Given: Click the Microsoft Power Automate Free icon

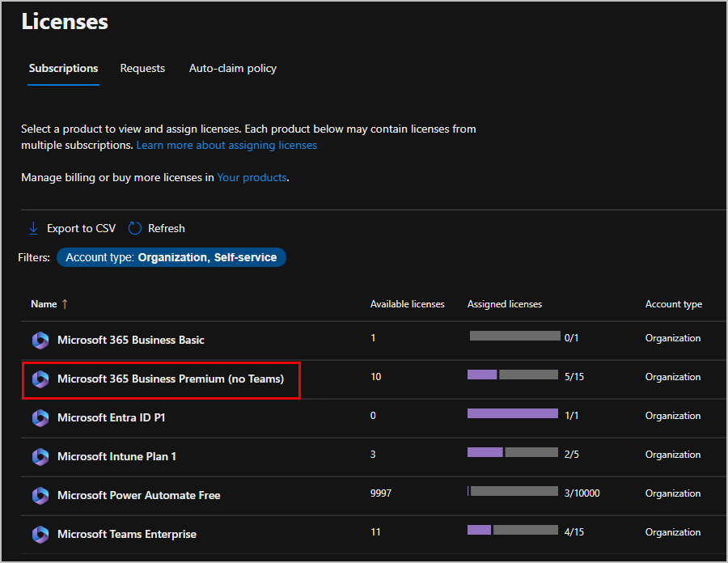Looking at the screenshot, I should click(40, 496).
